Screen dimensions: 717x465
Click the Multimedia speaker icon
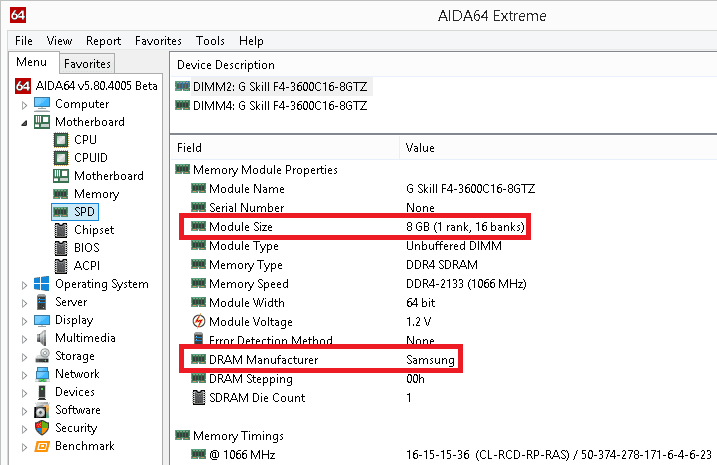coord(42,338)
